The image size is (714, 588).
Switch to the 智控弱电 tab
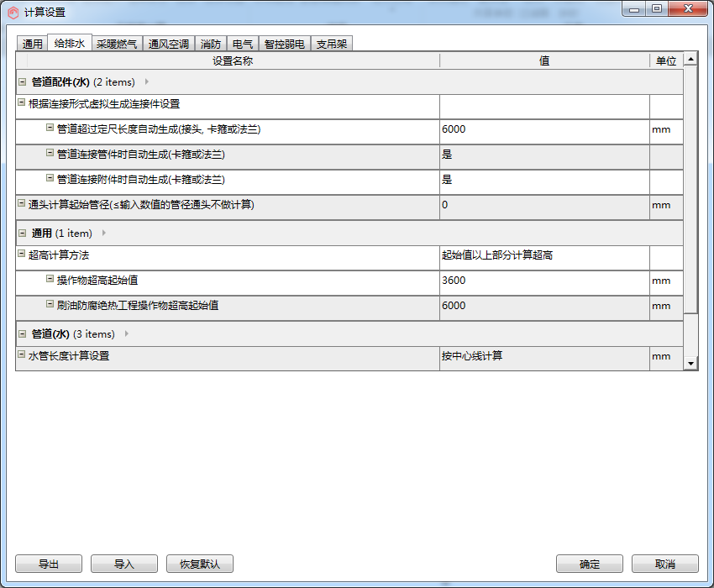coord(285,44)
